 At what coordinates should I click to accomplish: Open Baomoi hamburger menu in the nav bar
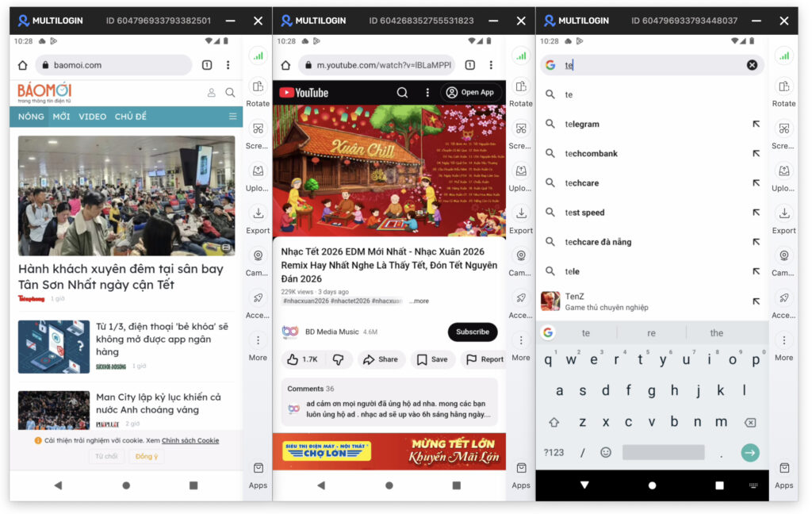pos(232,117)
